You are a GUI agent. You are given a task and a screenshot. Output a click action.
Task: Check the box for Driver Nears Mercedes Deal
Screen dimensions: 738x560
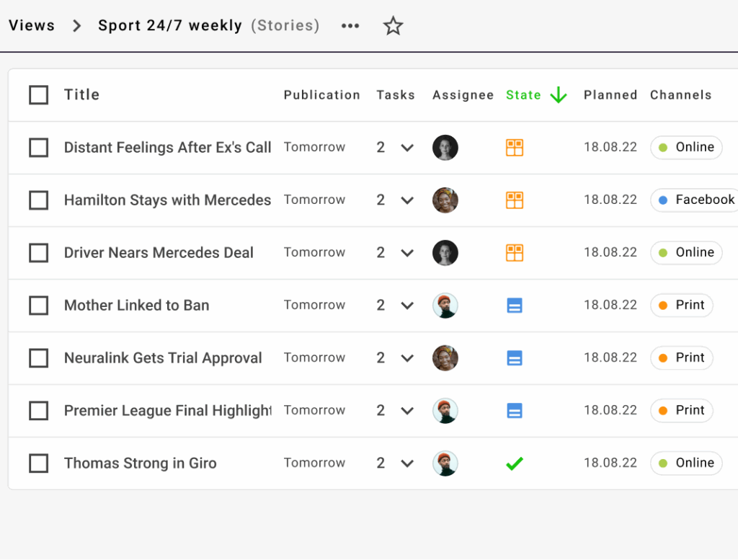point(39,253)
